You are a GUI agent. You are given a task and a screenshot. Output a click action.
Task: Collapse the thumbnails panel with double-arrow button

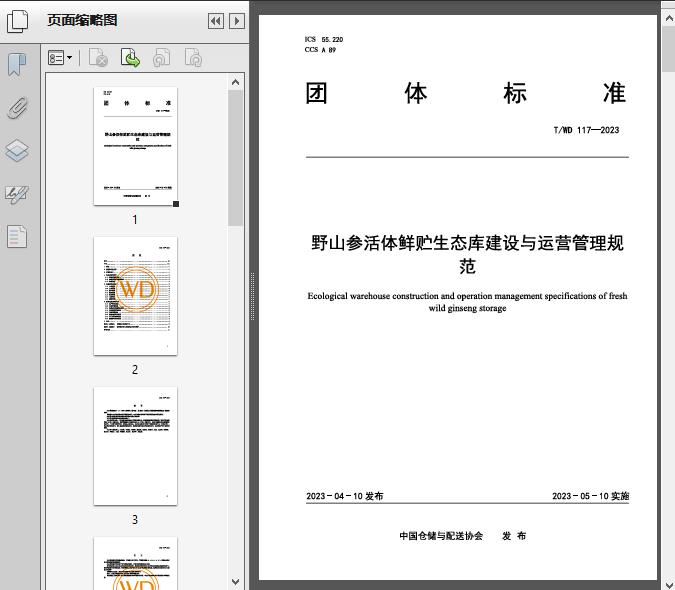pos(216,21)
